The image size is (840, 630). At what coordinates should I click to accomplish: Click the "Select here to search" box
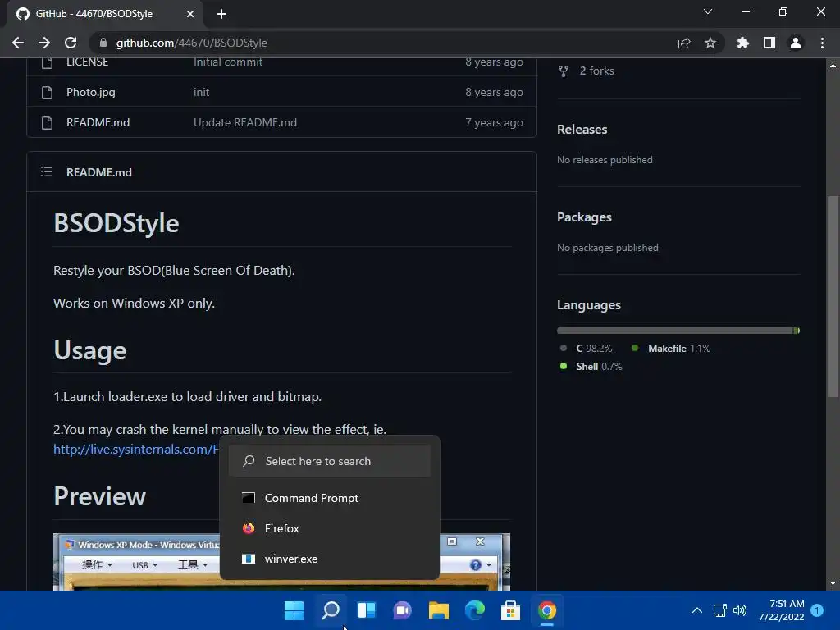(x=330, y=461)
